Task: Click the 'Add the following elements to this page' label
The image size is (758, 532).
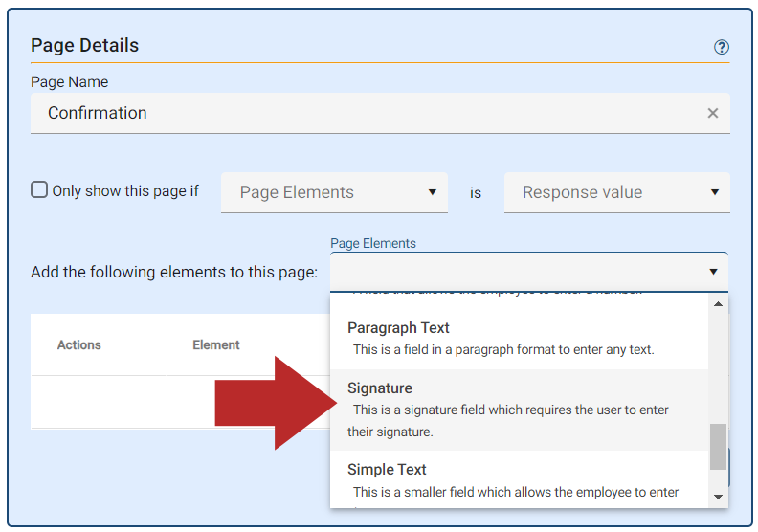Action: (x=174, y=272)
